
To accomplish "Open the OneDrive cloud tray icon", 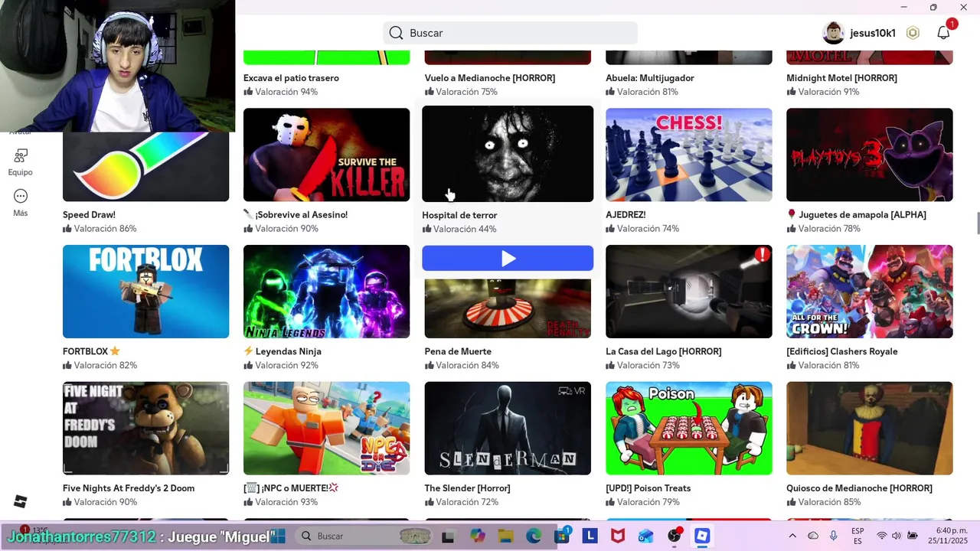I will [813, 536].
